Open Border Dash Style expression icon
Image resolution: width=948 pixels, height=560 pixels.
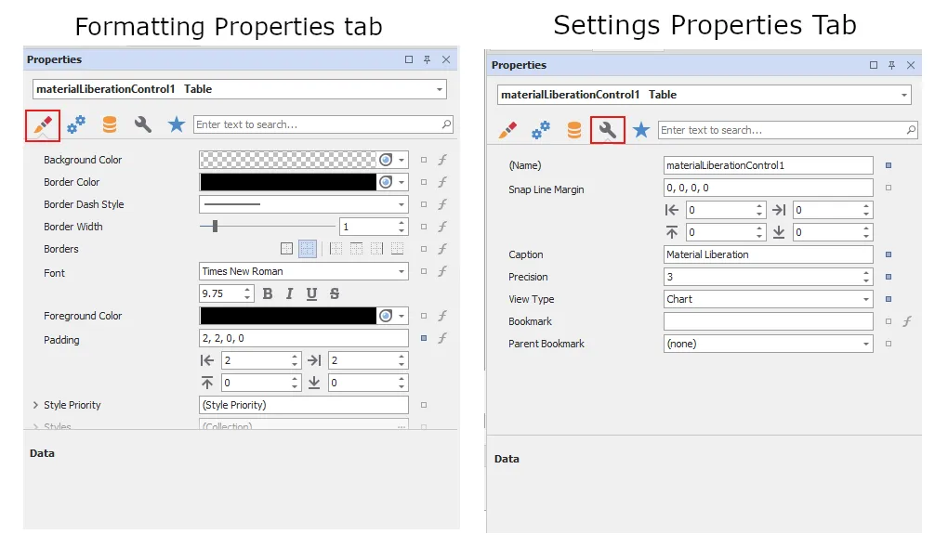442,204
